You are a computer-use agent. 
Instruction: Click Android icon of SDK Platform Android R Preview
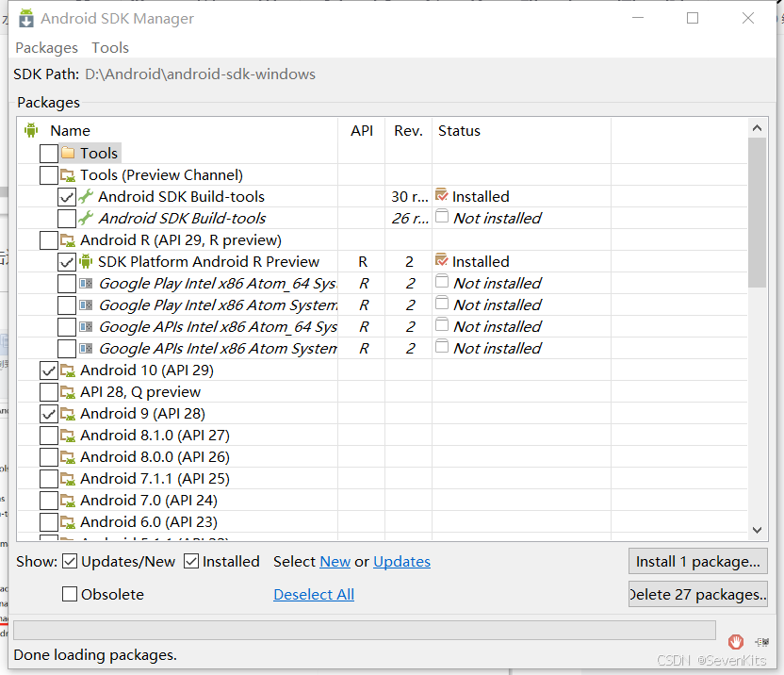pos(86,261)
